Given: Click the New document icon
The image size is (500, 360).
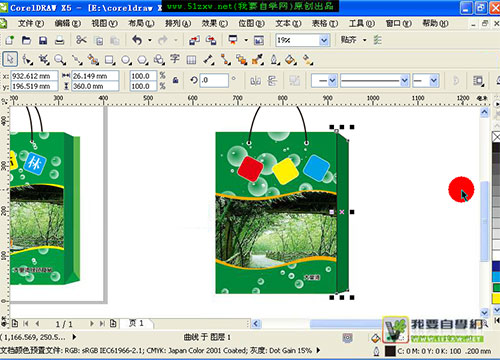Looking at the screenshot, I should coord(10,40).
